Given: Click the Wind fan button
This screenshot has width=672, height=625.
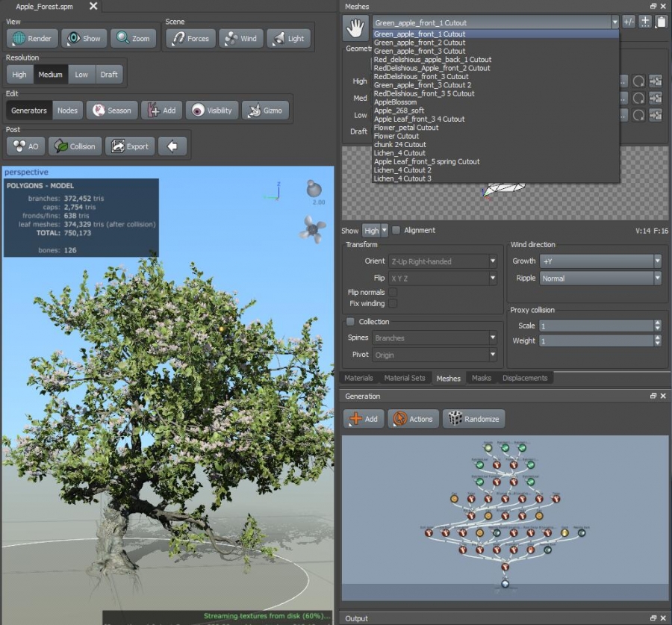Looking at the screenshot, I should click(240, 39).
